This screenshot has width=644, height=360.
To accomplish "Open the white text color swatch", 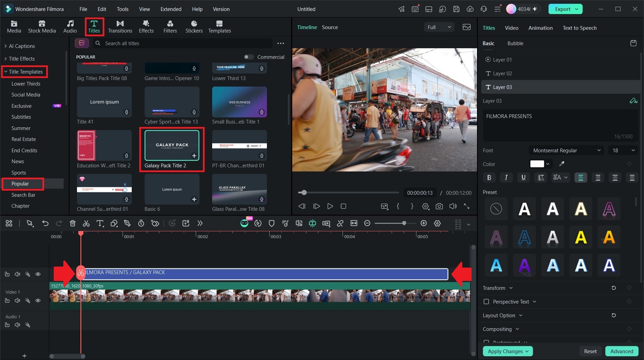I will tap(537, 164).
